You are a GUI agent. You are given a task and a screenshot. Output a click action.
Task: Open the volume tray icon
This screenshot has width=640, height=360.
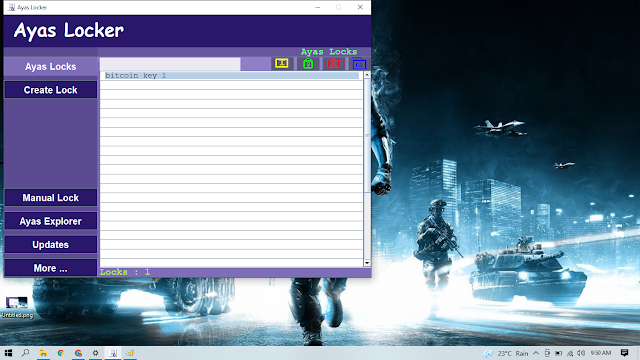581,353
